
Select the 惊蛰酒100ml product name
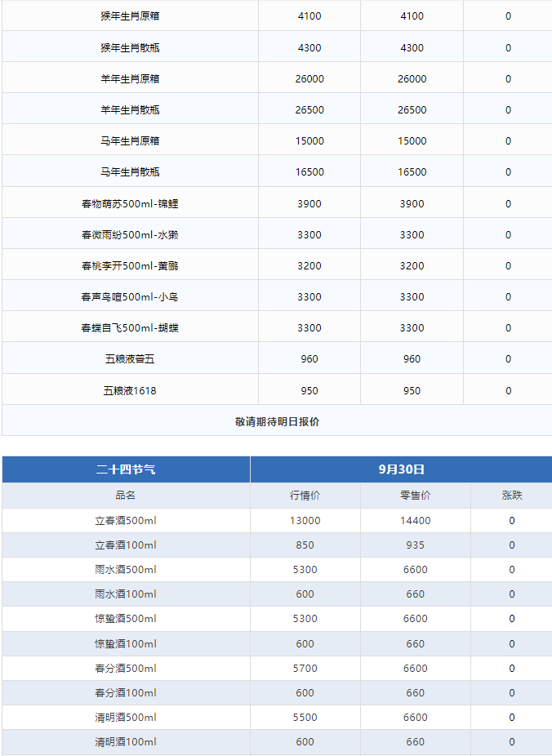pyautogui.click(x=126, y=644)
